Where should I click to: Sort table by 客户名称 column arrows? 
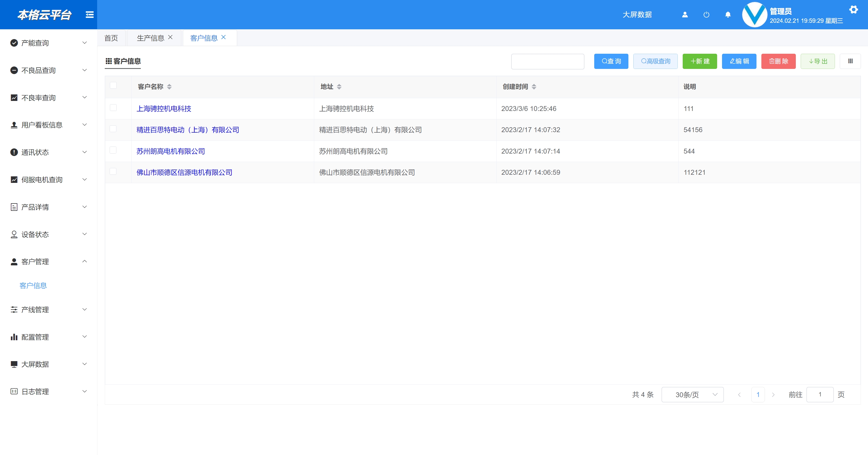(x=169, y=87)
